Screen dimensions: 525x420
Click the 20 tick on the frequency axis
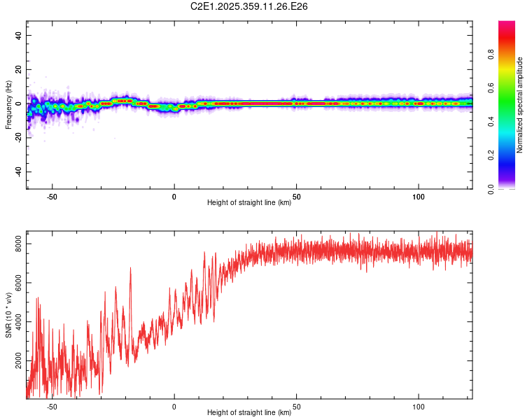point(19,70)
